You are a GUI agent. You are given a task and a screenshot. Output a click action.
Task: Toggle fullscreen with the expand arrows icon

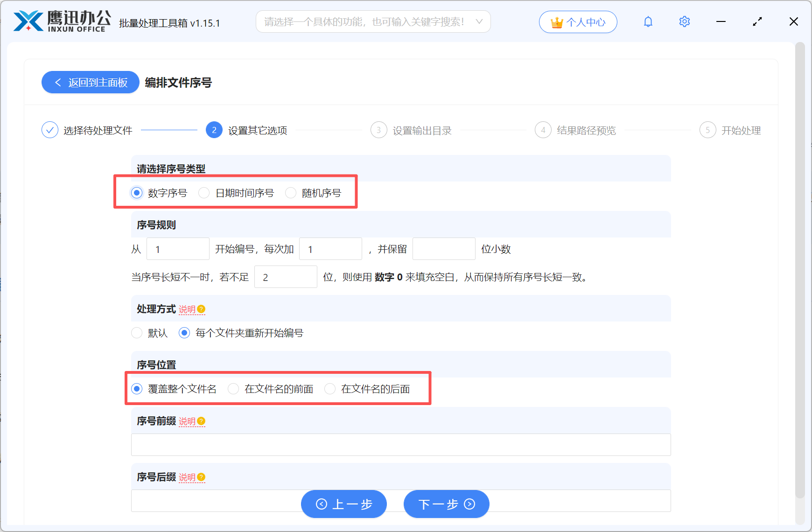(x=757, y=21)
